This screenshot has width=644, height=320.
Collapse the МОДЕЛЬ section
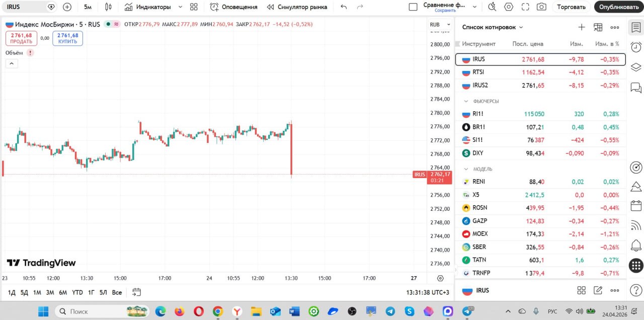[x=465, y=169]
